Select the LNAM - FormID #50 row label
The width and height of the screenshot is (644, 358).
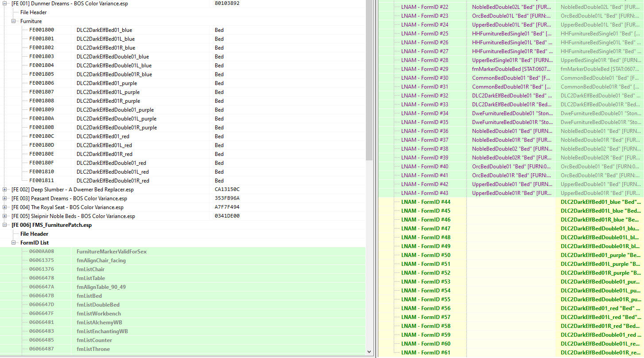coord(426,255)
